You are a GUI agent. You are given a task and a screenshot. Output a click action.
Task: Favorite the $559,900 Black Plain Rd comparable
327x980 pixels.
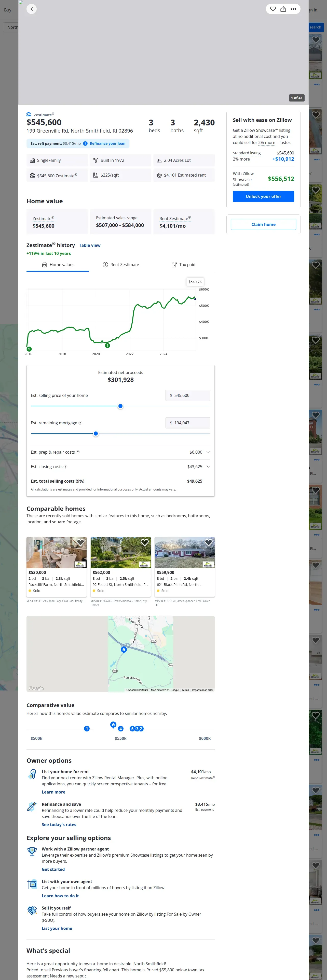click(209, 543)
